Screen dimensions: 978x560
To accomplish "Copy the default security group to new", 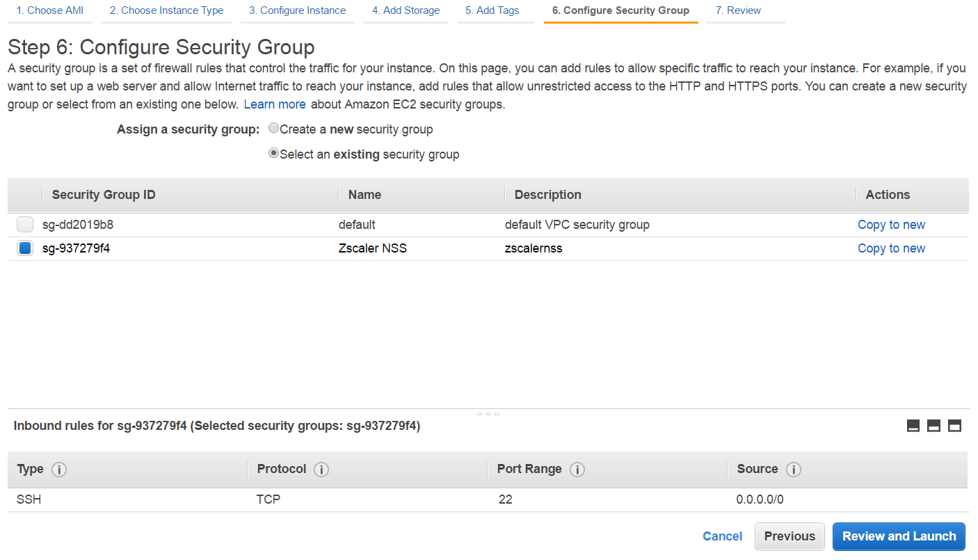I will coord(891,224).
